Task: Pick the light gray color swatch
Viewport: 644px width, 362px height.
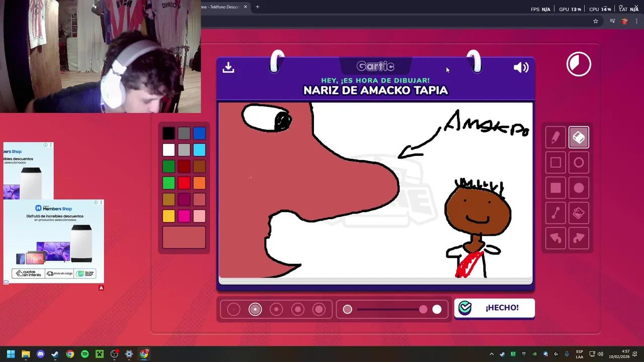Action: coord(184,150)
